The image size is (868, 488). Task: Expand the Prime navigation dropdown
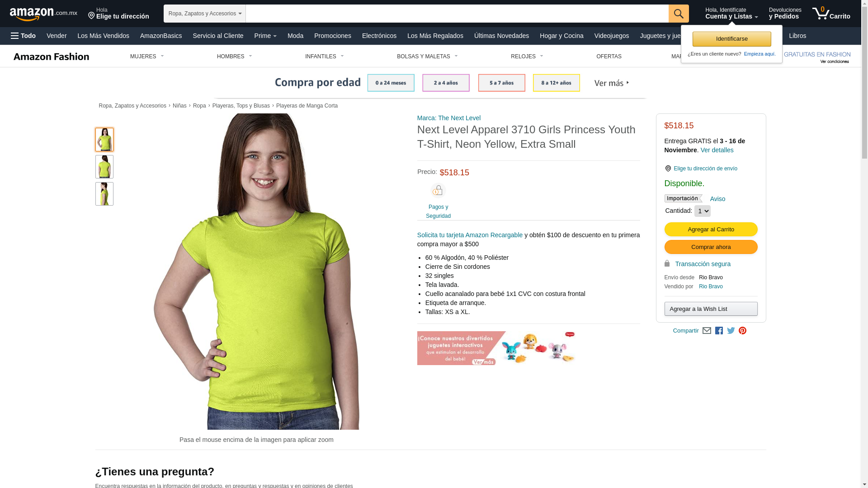pyautogui.click(x=265, y=36)
